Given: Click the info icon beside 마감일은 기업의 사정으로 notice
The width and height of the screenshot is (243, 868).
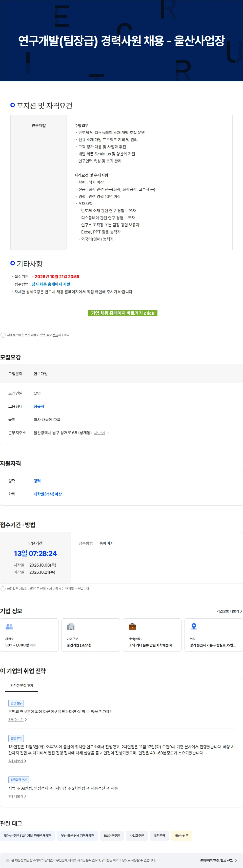Looking at the screenshot, I should [x=3, y=589].
